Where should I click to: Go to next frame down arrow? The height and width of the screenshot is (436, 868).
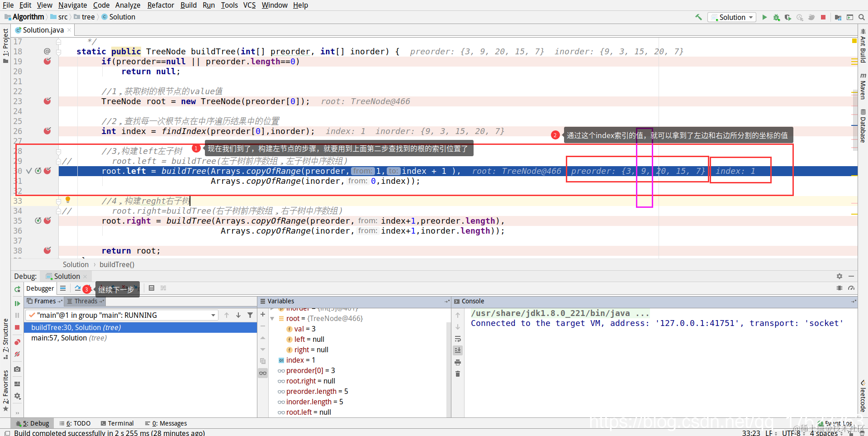238,315
